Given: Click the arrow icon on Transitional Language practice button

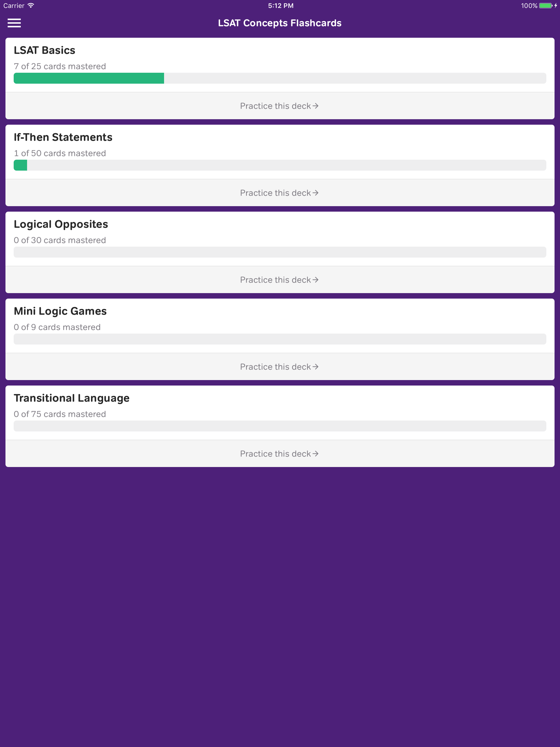Looking at the screenshot, I should [316, 454].
